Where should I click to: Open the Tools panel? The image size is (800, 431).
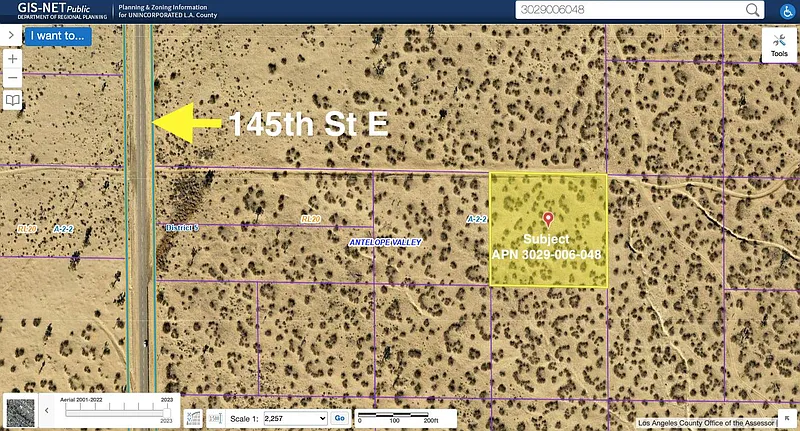coord(778,45)
